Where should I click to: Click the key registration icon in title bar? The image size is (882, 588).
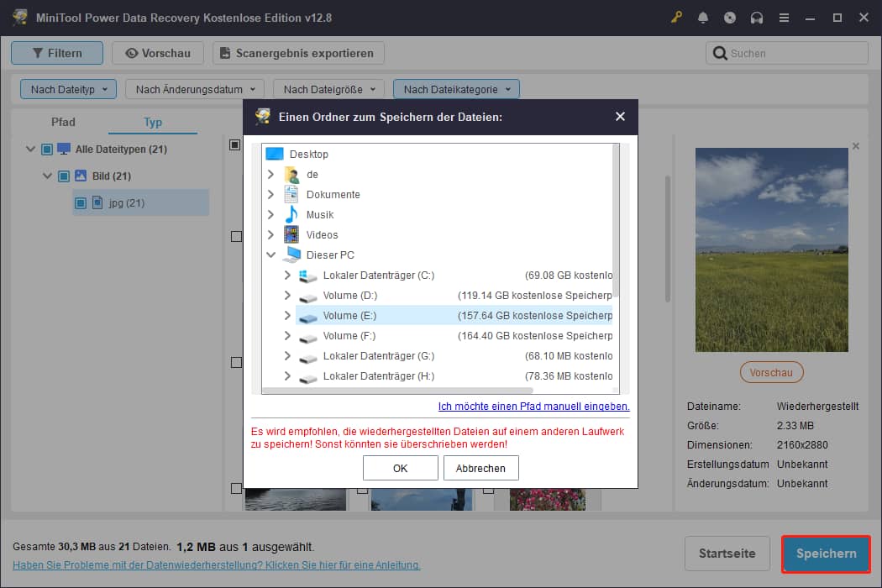coord(676,18)
